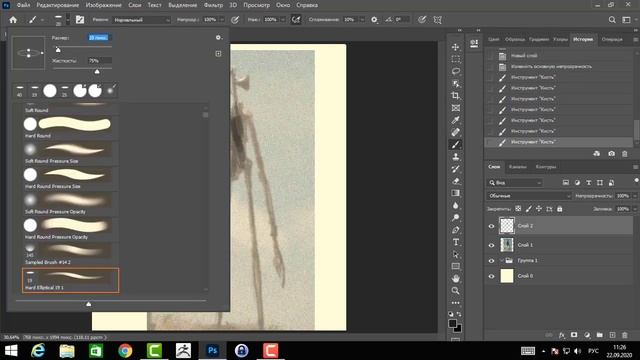
Task: Toggle the airbrush build-up button
Action: tap(296, 20)
